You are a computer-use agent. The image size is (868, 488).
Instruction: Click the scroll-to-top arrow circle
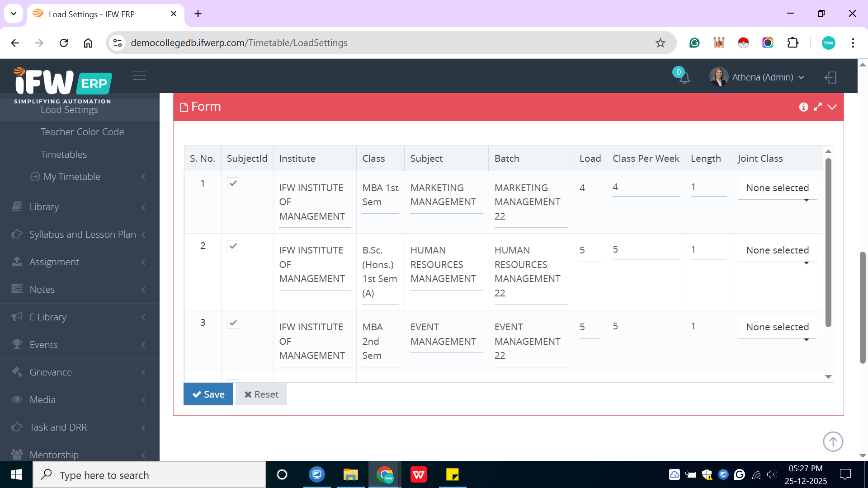tap(833, 441)
